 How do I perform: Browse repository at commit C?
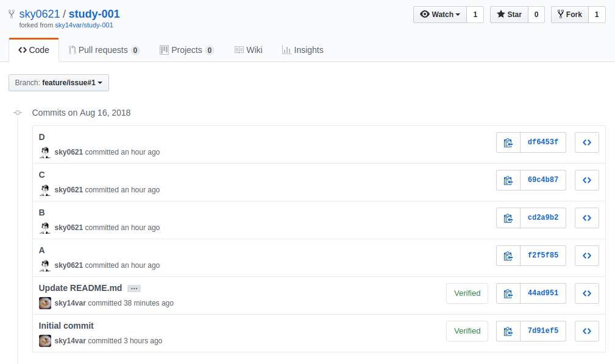tap(587, 180)
